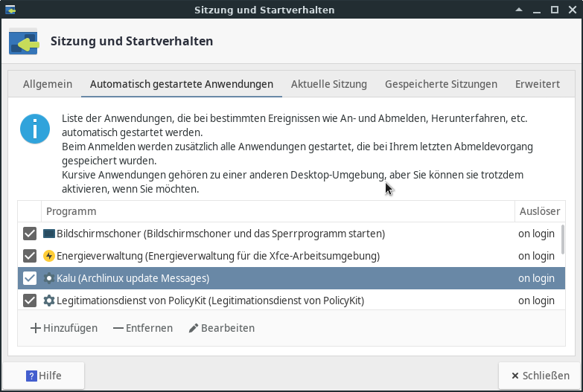The width and height of the screenshot is (583, 392).
Task: Click the Energieverwaltung lightning bolt icon
Action: [x=49, y=256]
